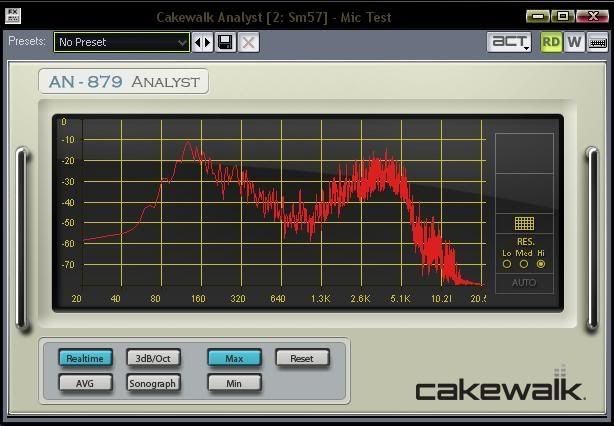Click the right vertical slider handle

[x=592, y=239]
